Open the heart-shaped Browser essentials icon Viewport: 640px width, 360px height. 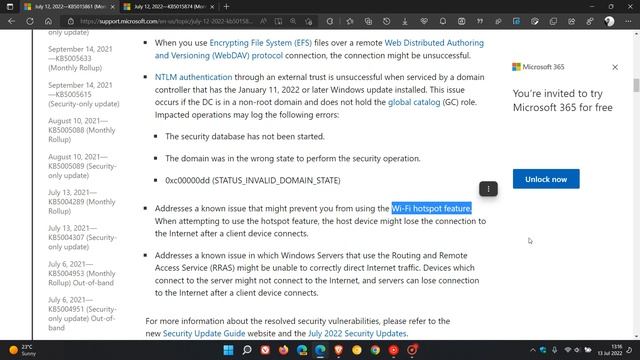pos(424,21)
